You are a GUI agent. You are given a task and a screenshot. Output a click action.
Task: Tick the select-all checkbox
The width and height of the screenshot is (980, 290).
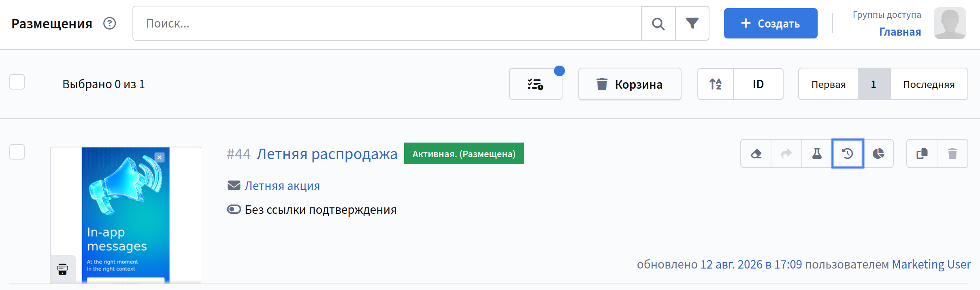17,82
